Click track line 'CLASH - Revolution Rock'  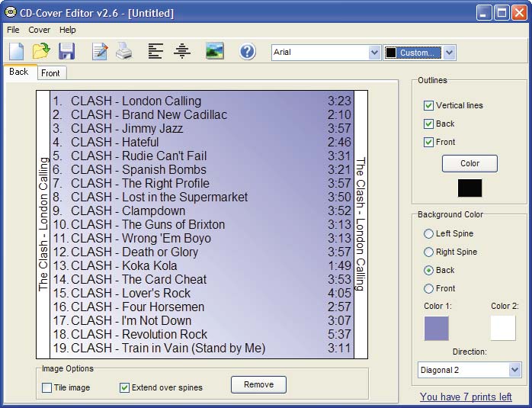point(139,334)
